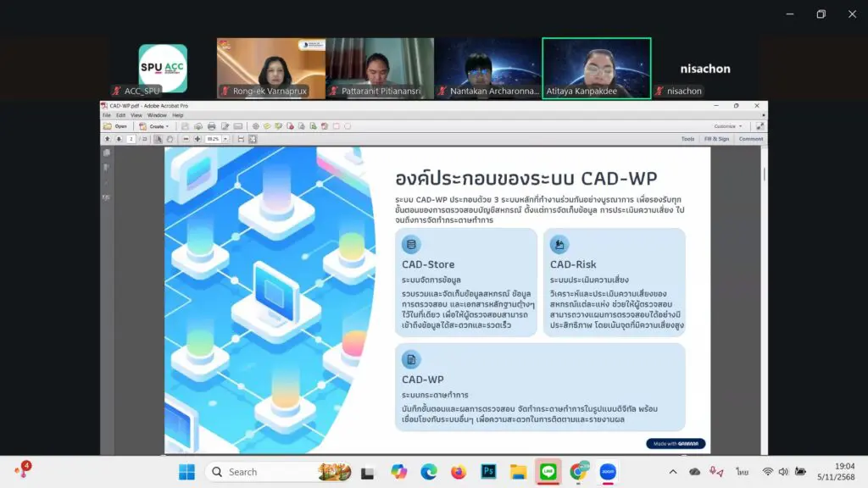Open LINE app from the taskbar
The image size is (868, 488).
coord(548,472)
